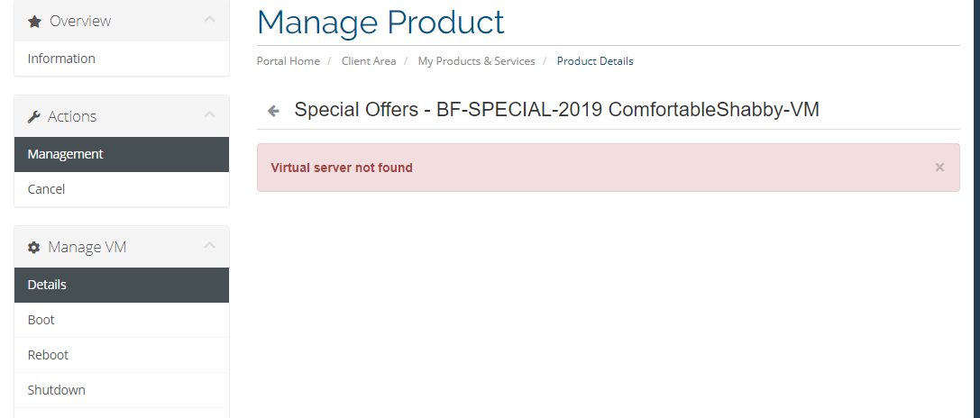Click the wrench icon in Actions header

(x=34, y=116)
